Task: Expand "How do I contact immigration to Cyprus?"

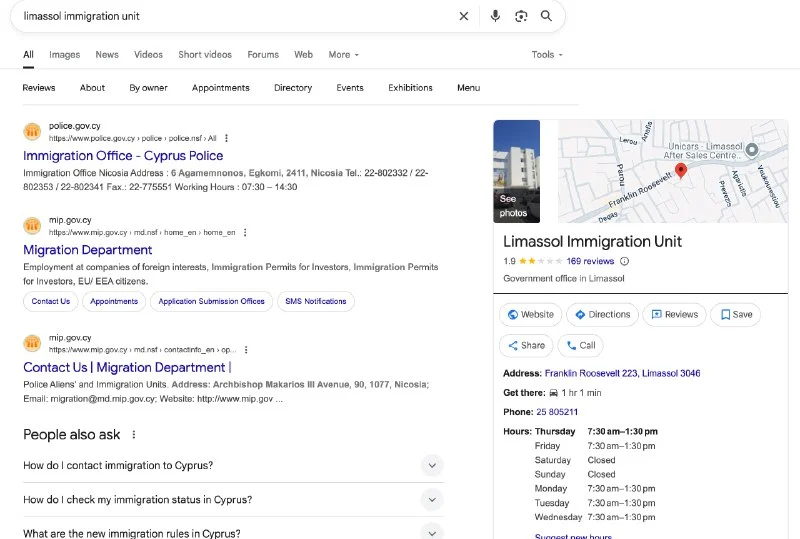Action: (431, 465)
